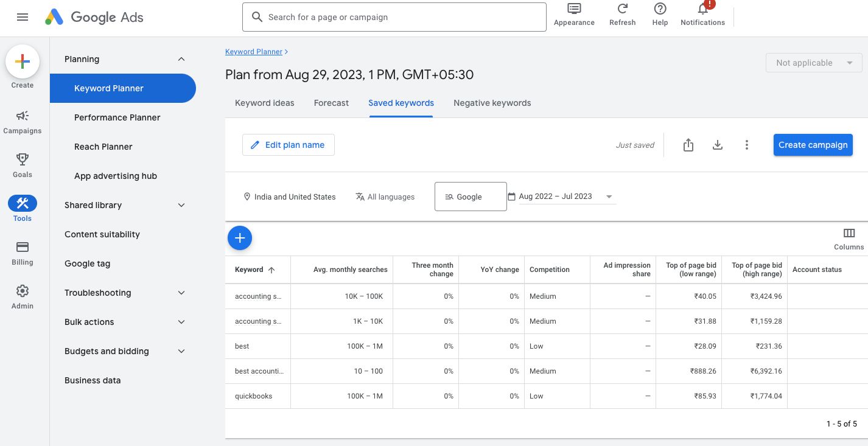Open the Billing section icon
This screenshot has width=868, height=446.
click(23, 253)
